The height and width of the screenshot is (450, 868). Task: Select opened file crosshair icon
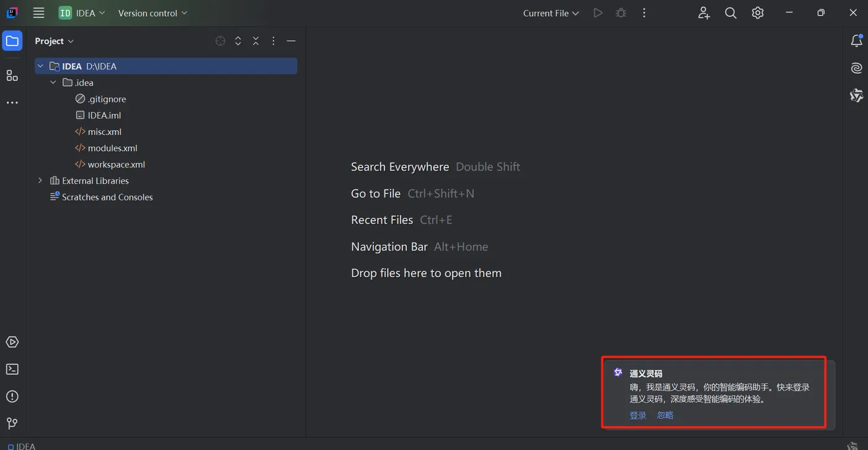point(220,41)
